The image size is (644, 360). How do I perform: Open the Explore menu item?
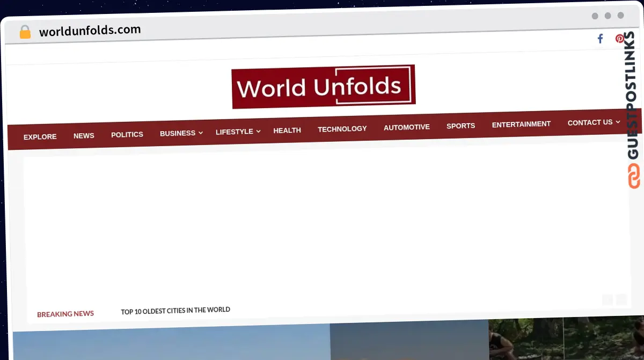pyautogui.click(x=40, y=137)
